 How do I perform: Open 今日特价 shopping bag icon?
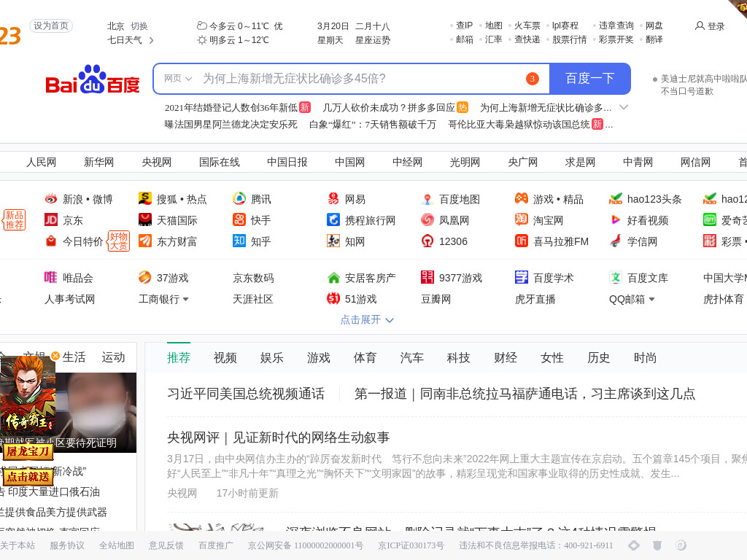pyautogui.click(x=51, y=241)
